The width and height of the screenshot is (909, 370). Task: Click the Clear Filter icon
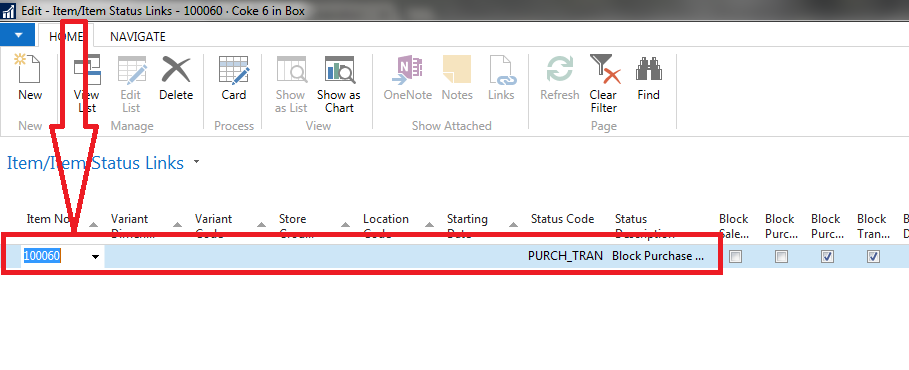click(x=604, y=70)
